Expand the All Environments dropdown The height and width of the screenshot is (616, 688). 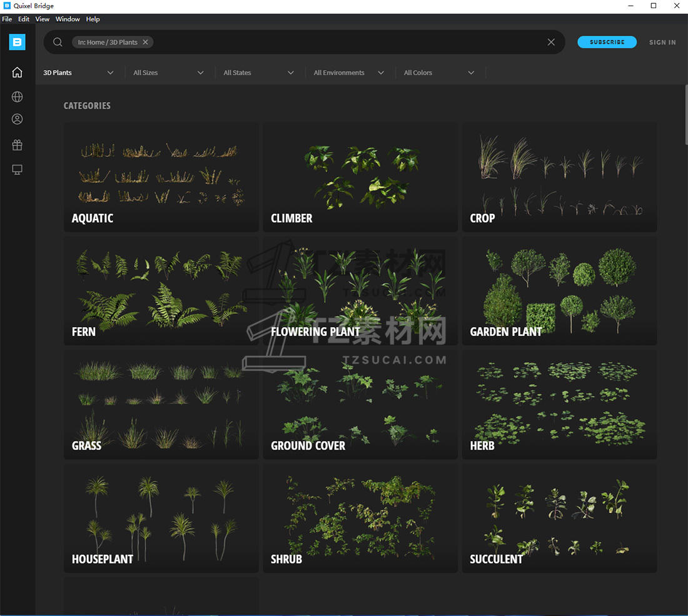click(x=349, y=73)
